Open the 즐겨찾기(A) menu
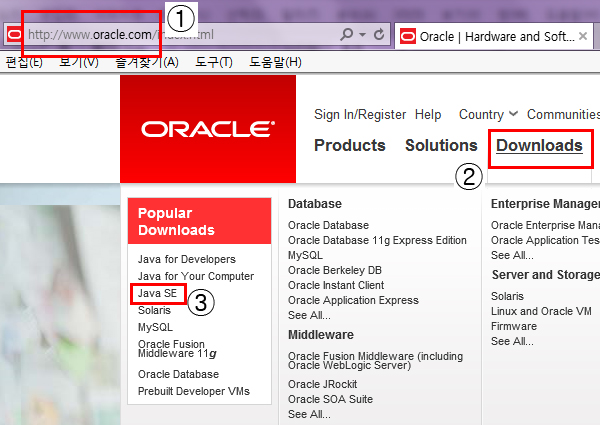The image size is (600, 425). [x=147, y=62]
